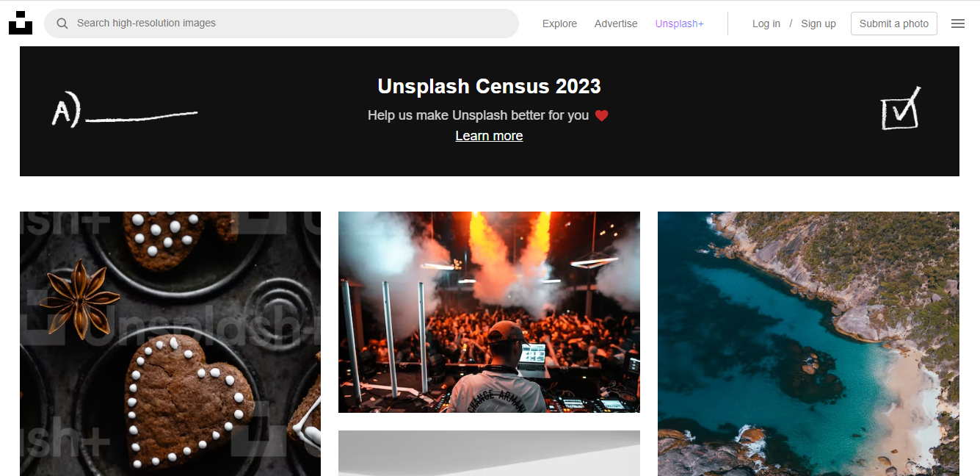Viewport: 980px width, 476px height.
Task: Click the Sign up link
Action: coord(819,24)
